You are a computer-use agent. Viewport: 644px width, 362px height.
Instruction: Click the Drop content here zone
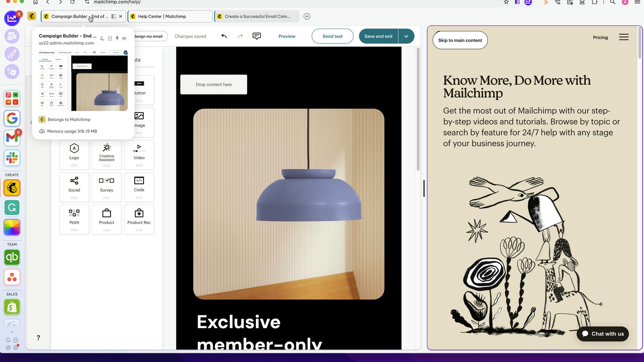click(214, 84)
